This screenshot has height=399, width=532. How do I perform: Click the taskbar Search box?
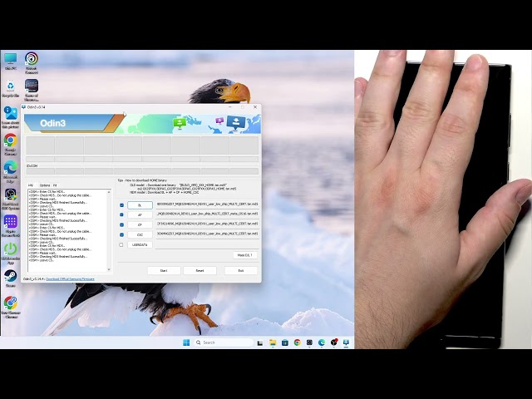224,342
